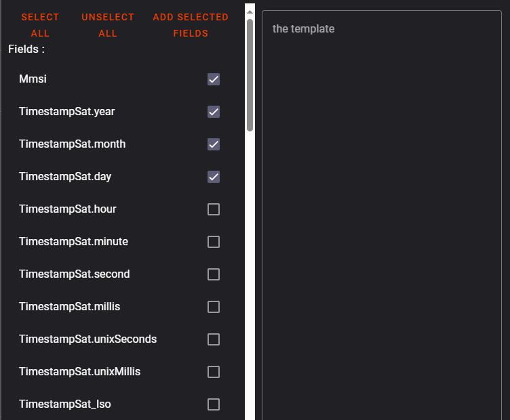Tick the TimestampSat.second checkbox
The width and height of the screenshot is (510, 420).
coord(214,274)
